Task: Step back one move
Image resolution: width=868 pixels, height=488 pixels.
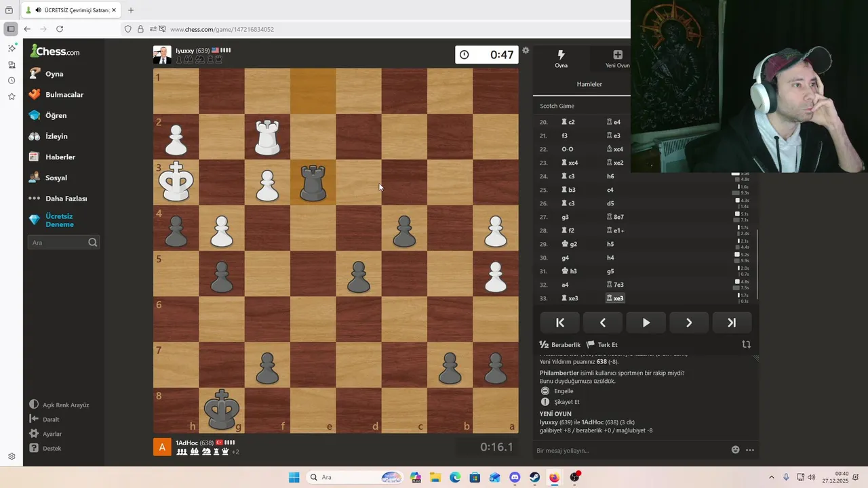Action: (603, 323)
